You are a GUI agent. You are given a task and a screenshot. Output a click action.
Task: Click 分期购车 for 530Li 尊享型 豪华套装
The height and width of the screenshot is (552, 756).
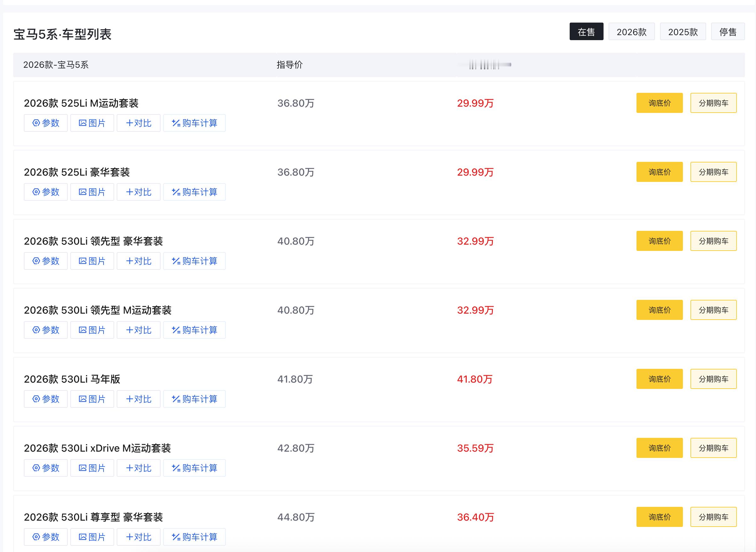(x=714, y=517)
